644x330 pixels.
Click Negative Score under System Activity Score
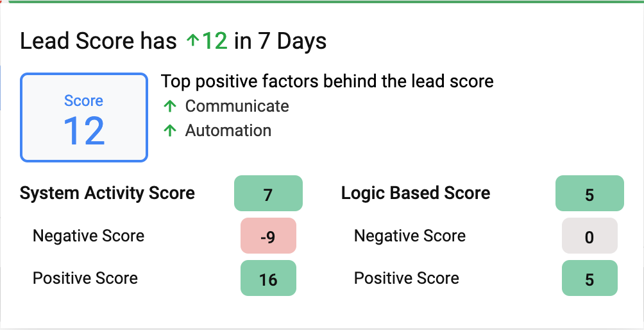coord(89,236)
